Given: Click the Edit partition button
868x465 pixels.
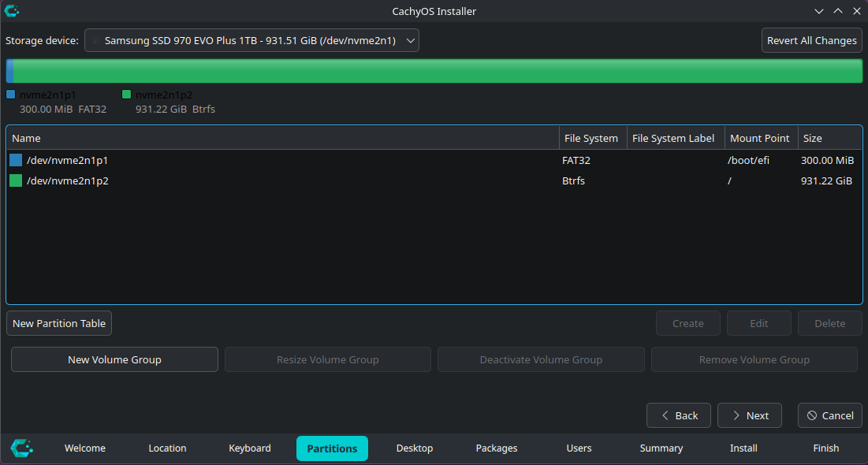Looking at the screenshot, I should coord(759,323).
